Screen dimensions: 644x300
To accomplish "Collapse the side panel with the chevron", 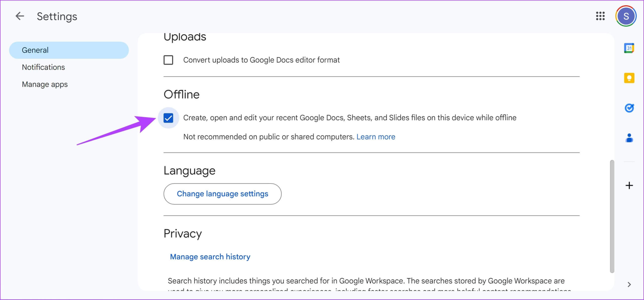I will tap(629, 284).
